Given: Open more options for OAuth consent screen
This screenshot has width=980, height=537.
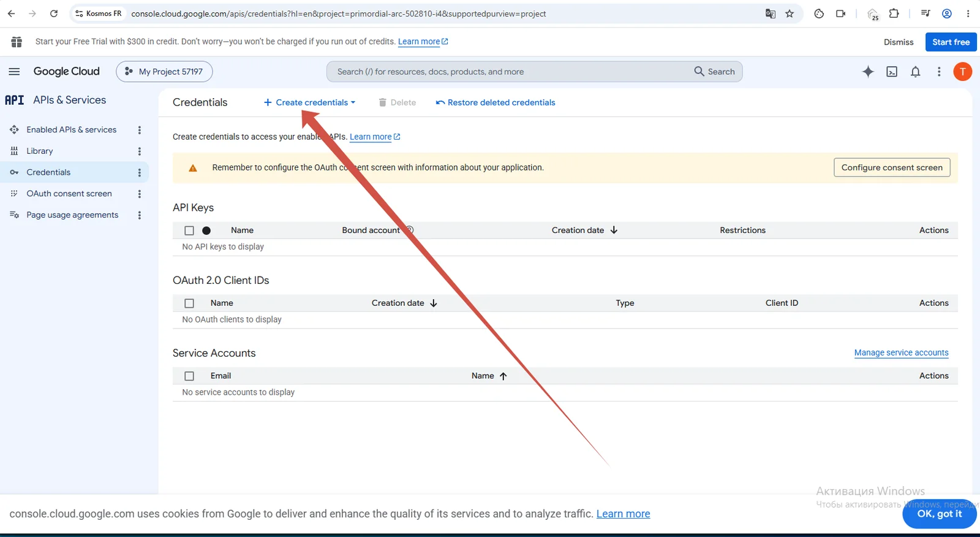Looking at the screenshot, I should (x=140, y=194).
